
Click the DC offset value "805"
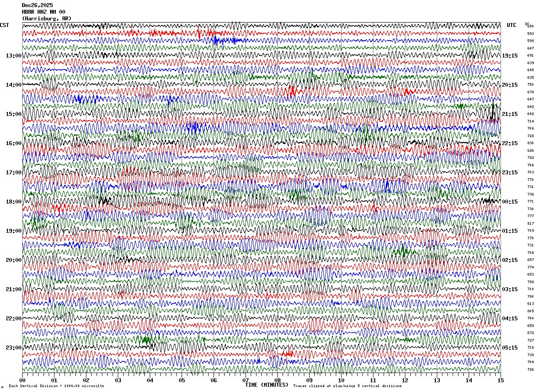[530, 311]
